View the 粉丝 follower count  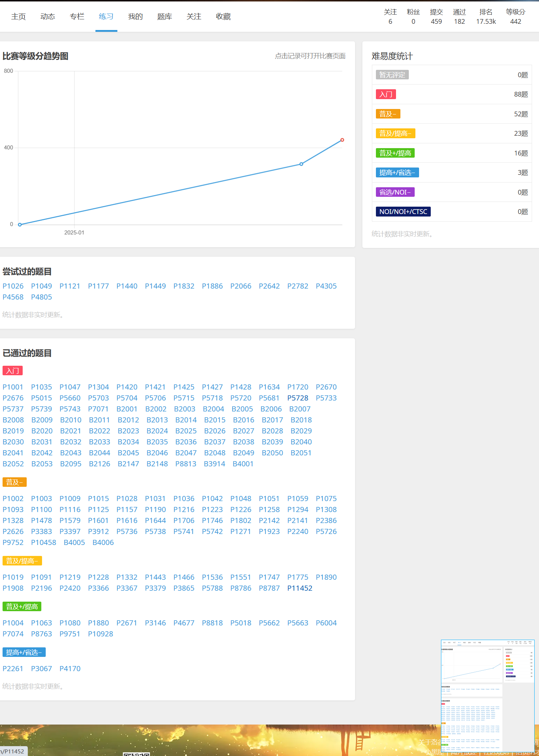pos(413,17)
